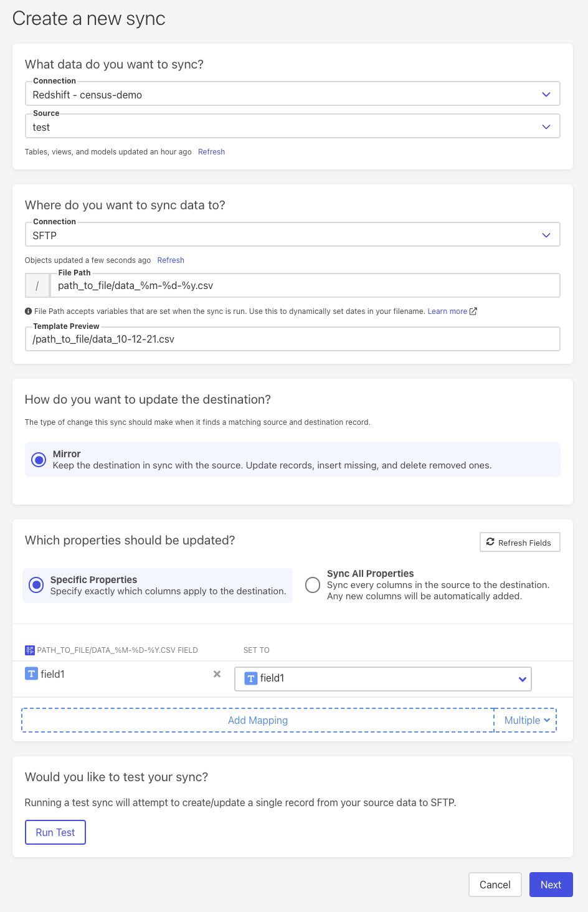The width and height of the screenshot is (588, 912).
Task: Select the Mirror update option
Action: click(x=39, y=460)
